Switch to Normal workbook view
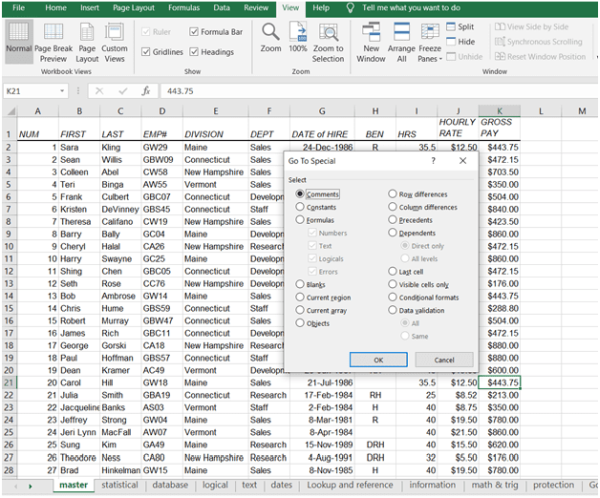 (x=18, y=38)
